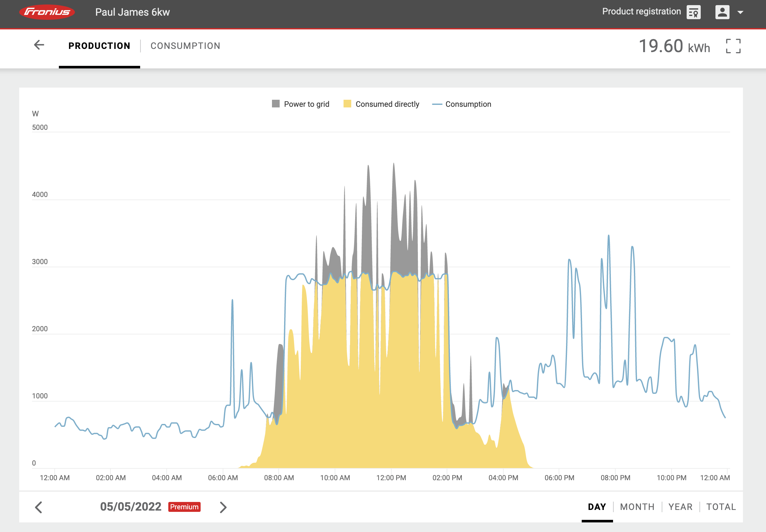Toggle Power to grid series in legend
Screen dimensions: 766x532
(306, 104)
